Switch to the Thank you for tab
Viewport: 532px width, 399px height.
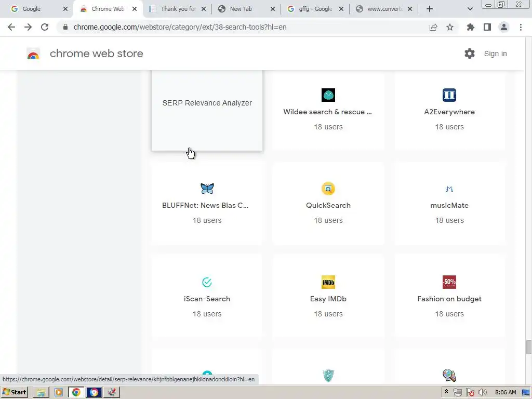178,9
